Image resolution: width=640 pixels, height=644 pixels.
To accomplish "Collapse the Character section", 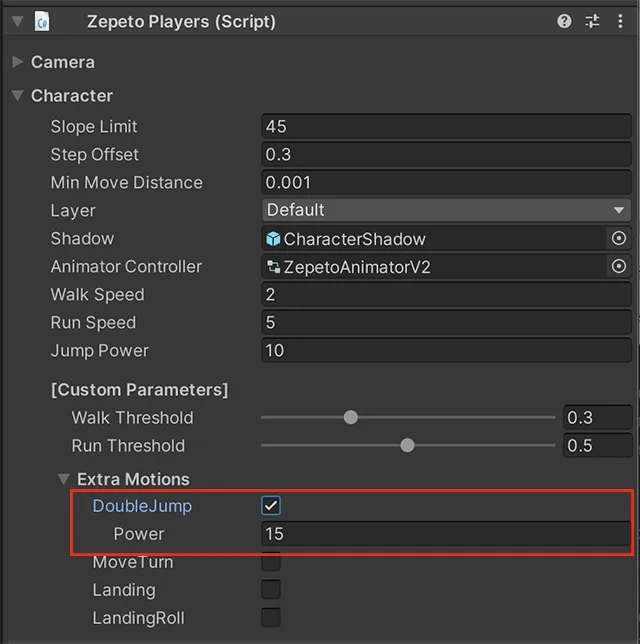I will (x=17, y=95).
